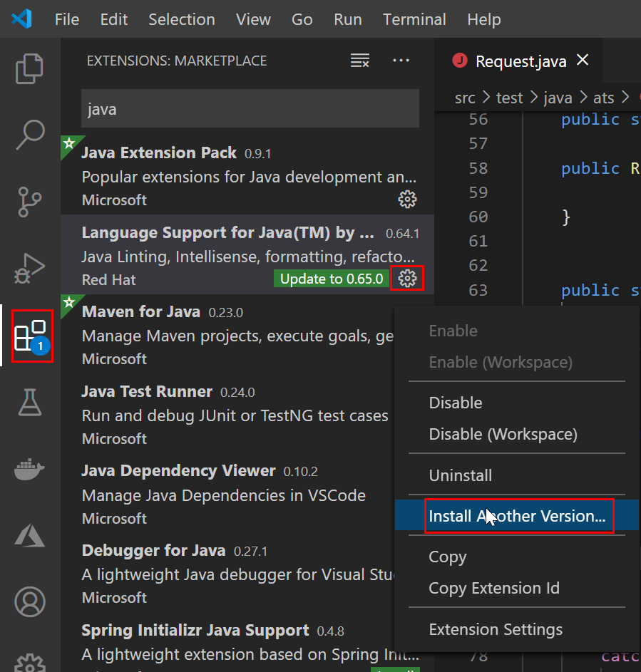The image size is (641, 672).
Task: Choose Copy Extension Id
Action: coord(517,588)
